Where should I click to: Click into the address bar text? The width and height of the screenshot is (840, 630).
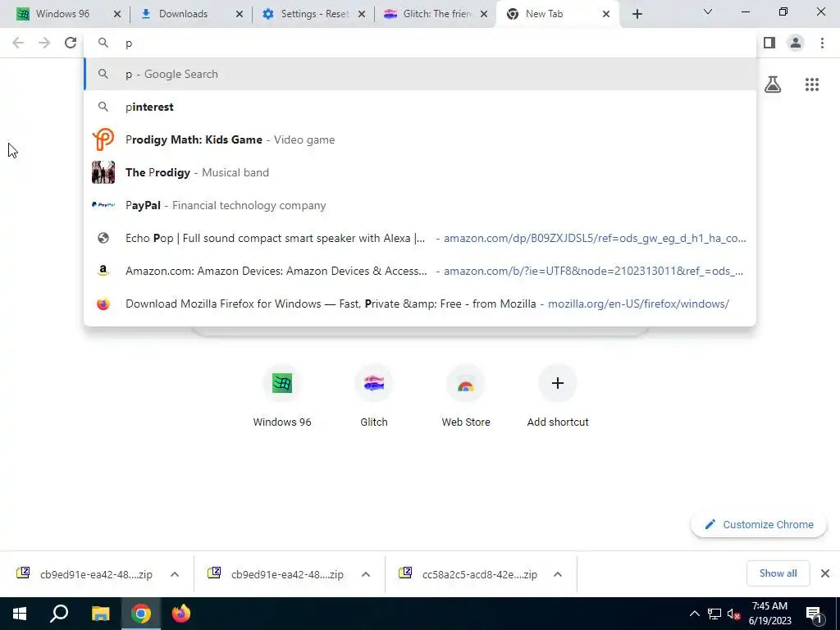pyautogui.click(x=420, y=43)
